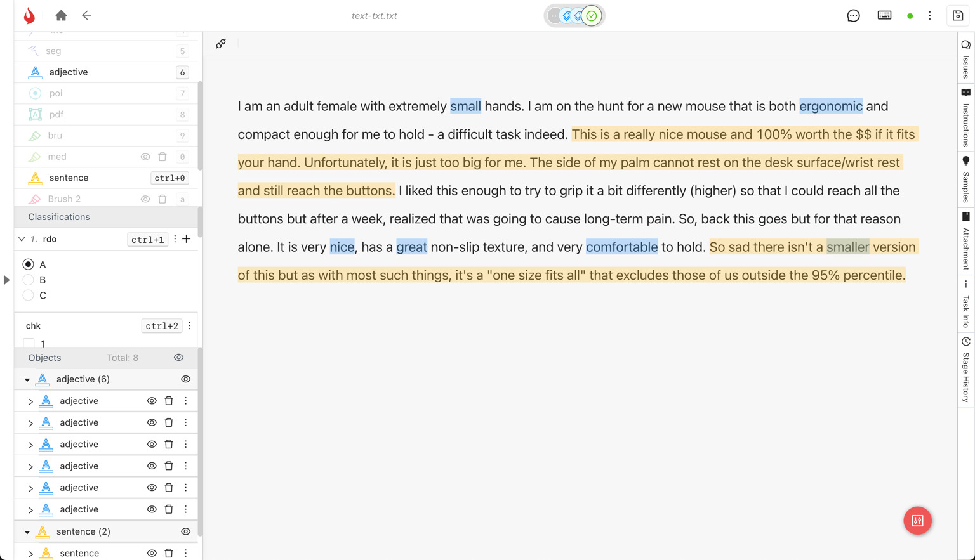975x560 pixels.
Task: Toggle visibility of all Objects
Action: point(179,358)
